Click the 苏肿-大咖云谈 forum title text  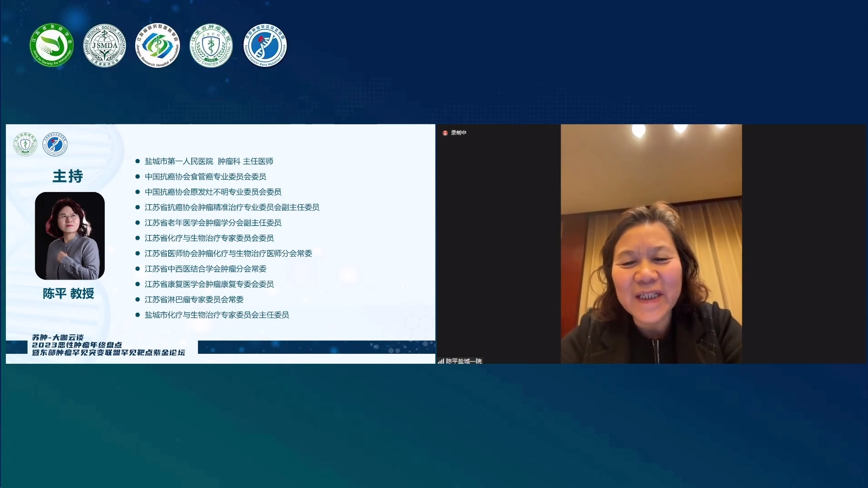click(x=58, y=338)
